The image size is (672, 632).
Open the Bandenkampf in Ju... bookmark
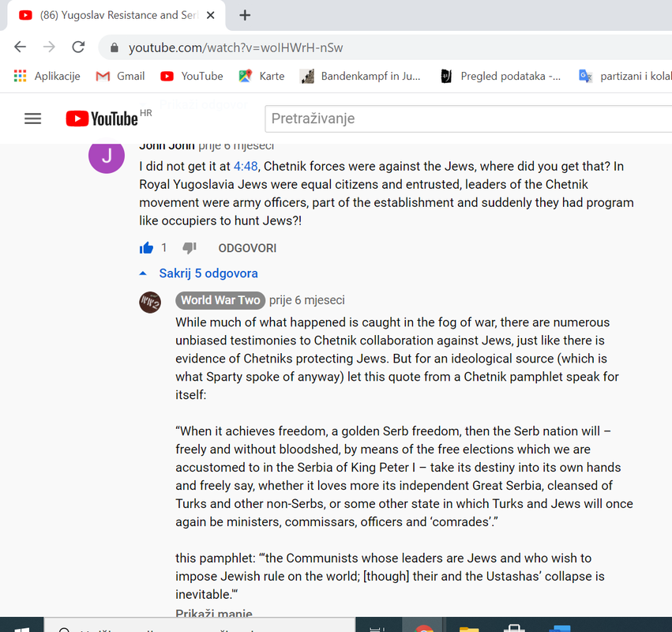pyautogui.click(x=360, y=76)
